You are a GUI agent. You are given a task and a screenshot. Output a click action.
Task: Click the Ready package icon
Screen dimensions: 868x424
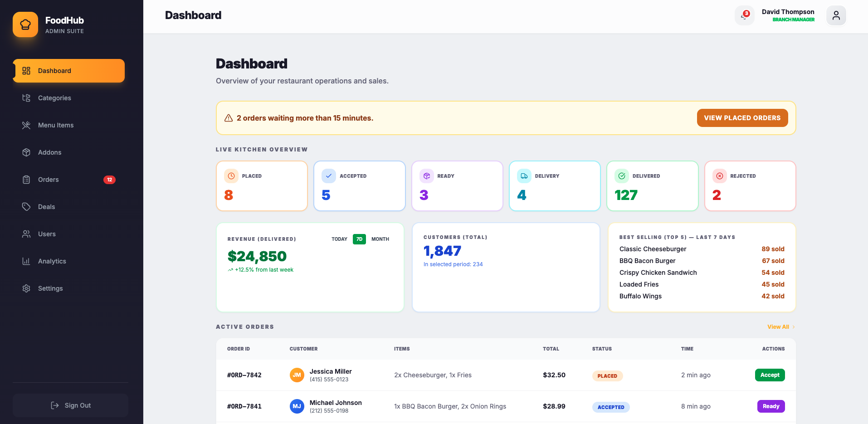427,176
